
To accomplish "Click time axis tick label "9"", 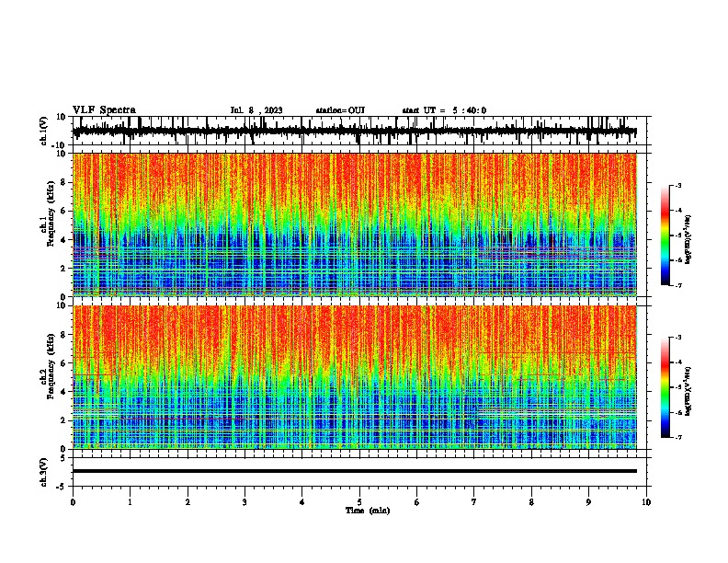I will tap(588, 502).
